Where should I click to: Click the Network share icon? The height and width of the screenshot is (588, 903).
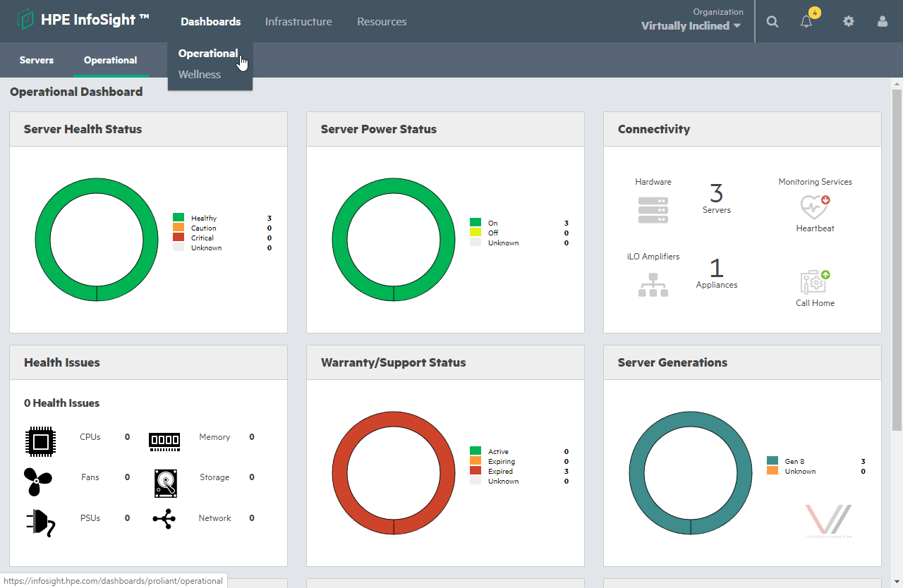click(x=164, y=520)
